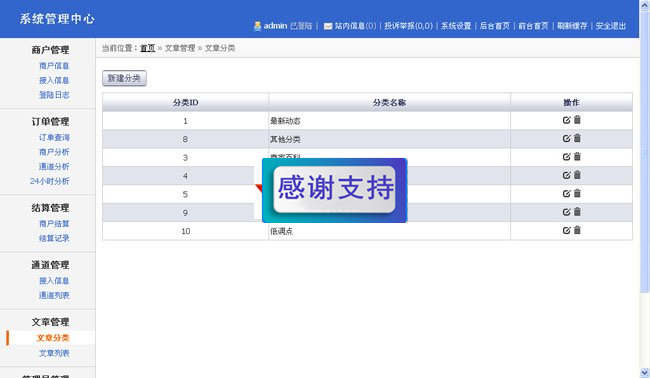Visit 前台首页

coord(534,26)
